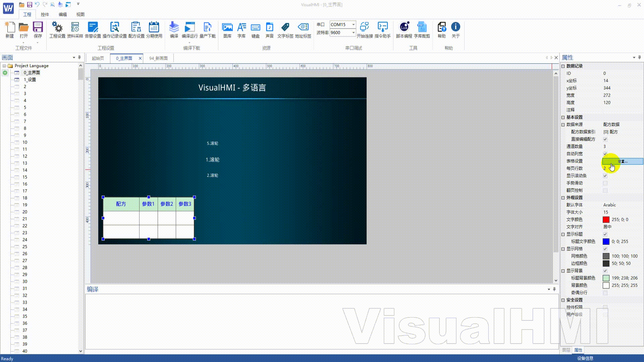
Task: Open 告警设置 alarm settings
Action: click(93, 30)
